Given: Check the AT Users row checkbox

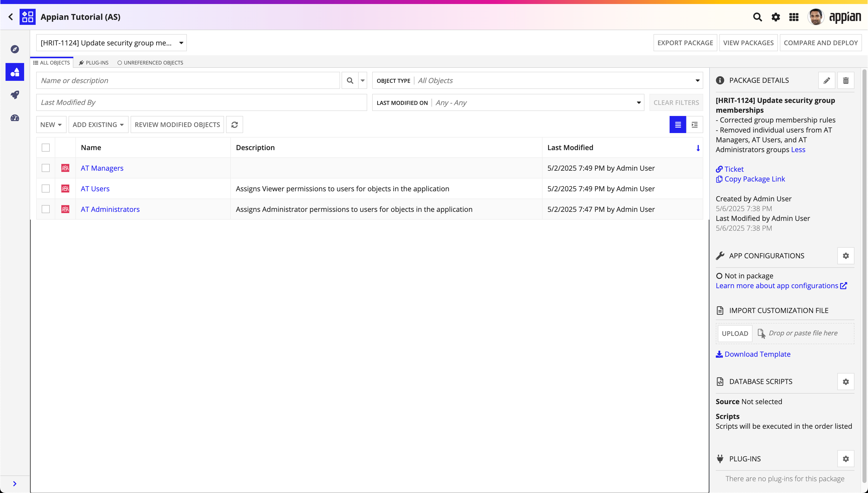Looking at the screenshot, I should [46, 189].
